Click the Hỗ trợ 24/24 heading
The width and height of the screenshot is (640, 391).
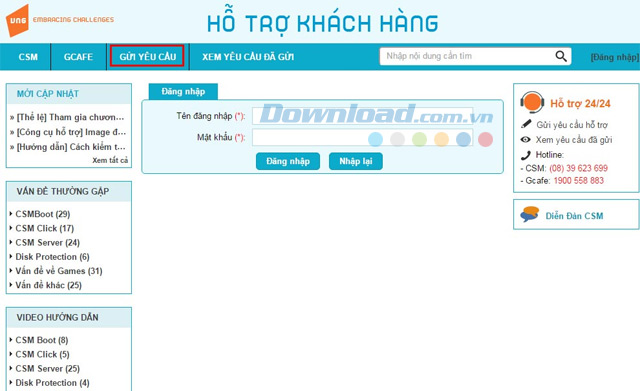pos(580,104)
